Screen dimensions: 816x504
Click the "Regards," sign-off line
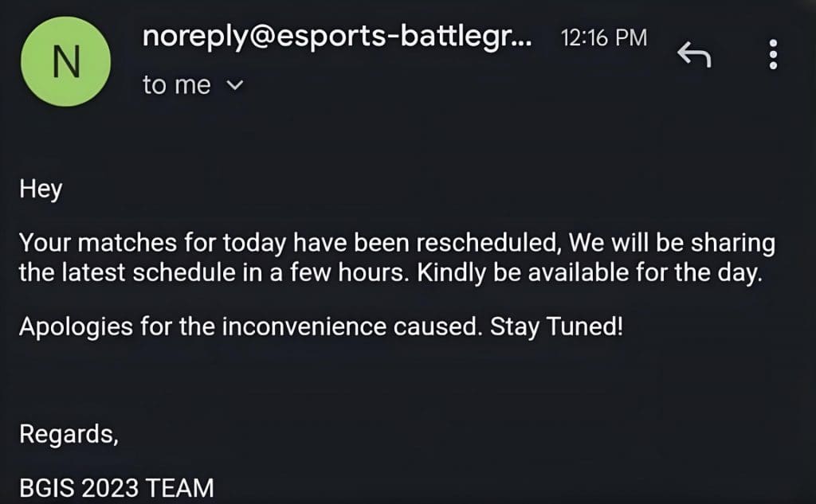click(x=69, y=435)
